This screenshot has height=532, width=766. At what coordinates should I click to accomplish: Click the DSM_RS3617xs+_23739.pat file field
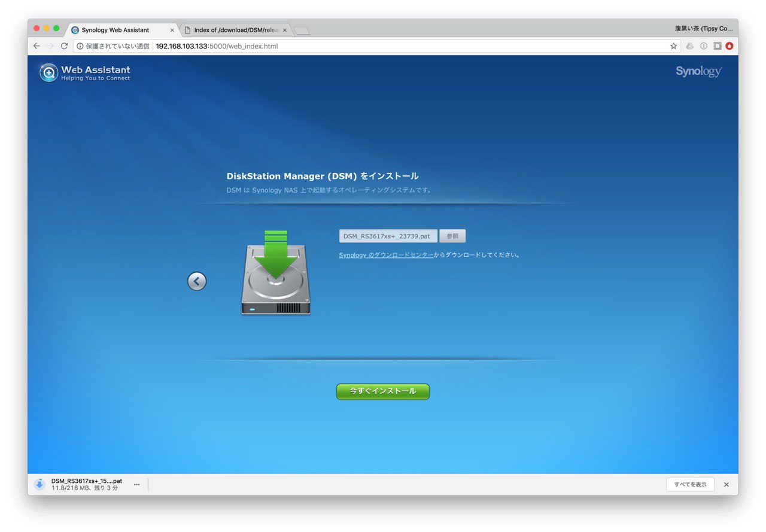click(x=388, y=236)
